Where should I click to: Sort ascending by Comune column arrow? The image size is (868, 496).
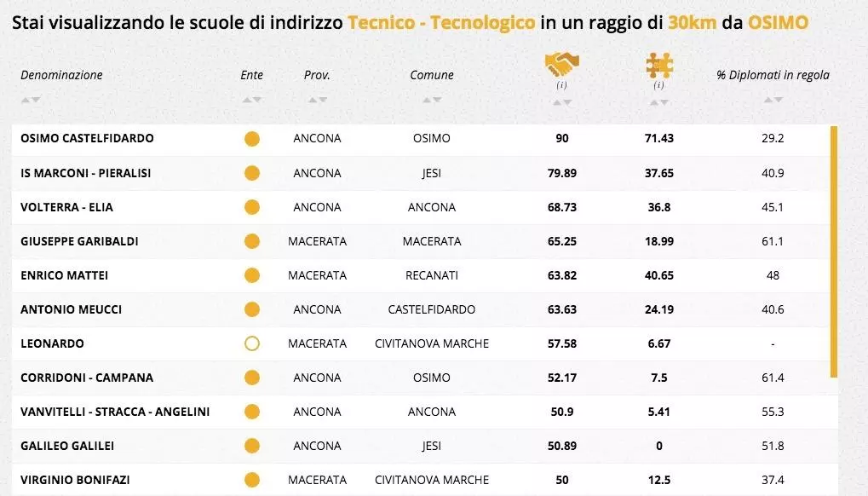click(427, 101)
